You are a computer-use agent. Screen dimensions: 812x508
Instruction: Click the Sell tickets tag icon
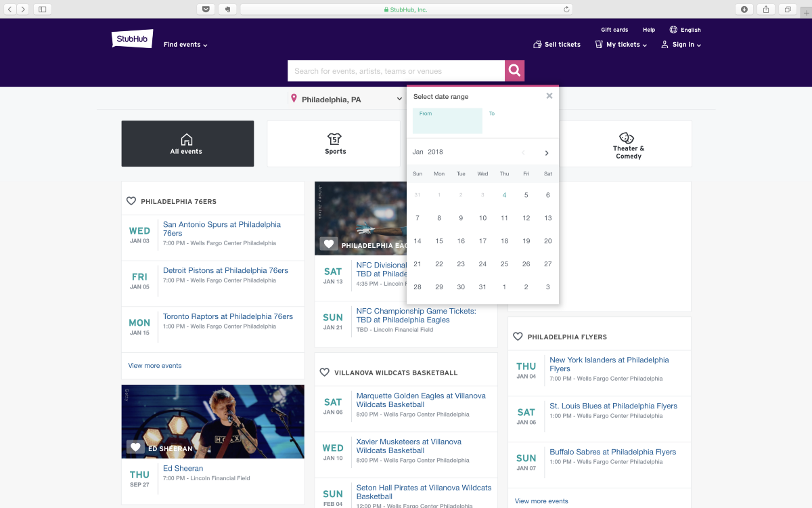click(537, 44)
